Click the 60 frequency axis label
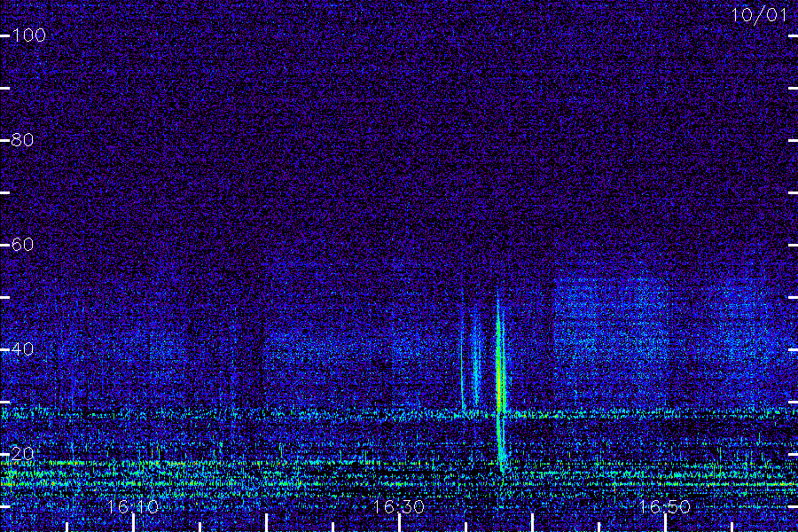Image resolution: width=798 pixels, height=532 pixels. 22,245
